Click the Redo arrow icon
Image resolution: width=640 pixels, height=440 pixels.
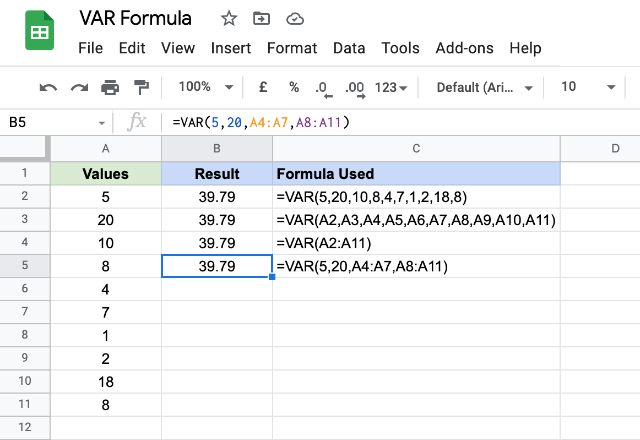click(79, 87)
